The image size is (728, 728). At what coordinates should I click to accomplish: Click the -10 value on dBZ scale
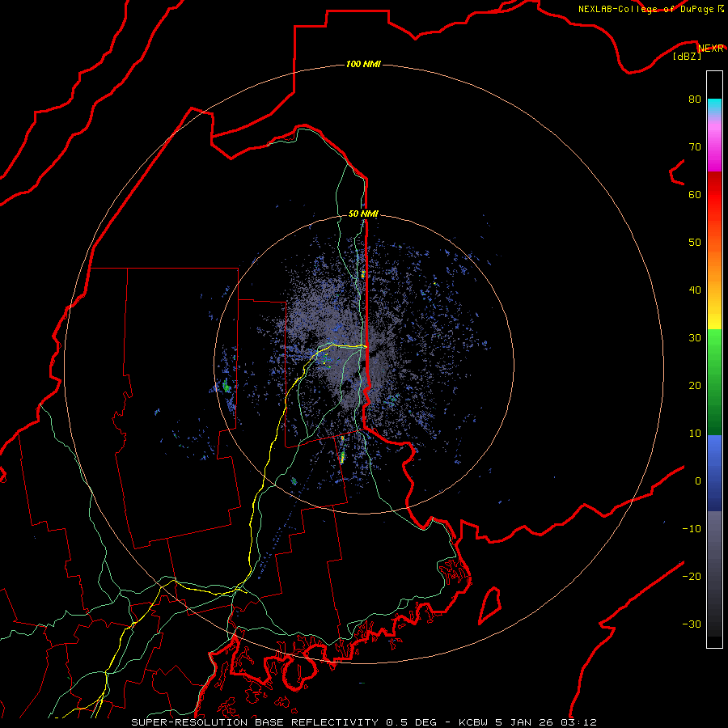(x=692, y=529)
